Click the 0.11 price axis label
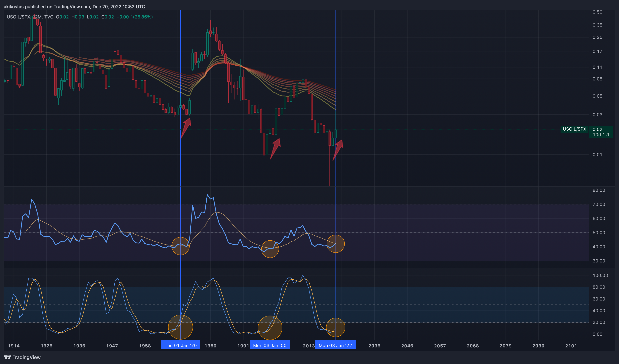 [x=597, y=67]
